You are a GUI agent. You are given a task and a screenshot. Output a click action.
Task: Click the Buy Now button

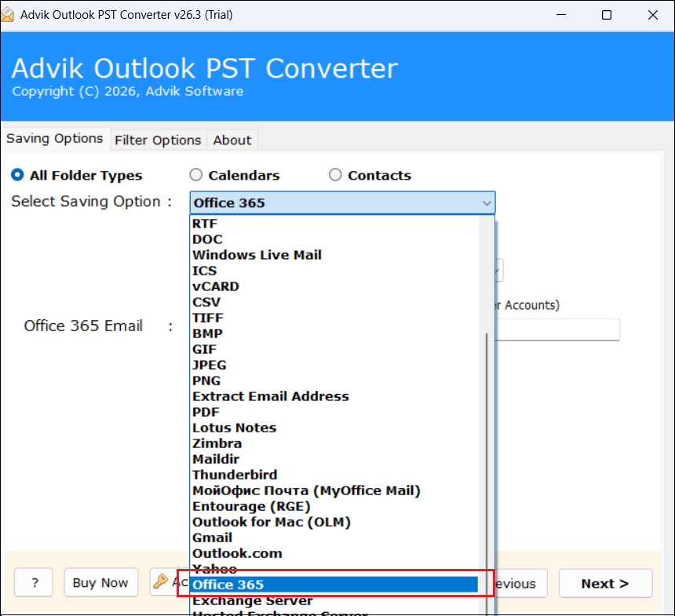click(x=101, y=583)
